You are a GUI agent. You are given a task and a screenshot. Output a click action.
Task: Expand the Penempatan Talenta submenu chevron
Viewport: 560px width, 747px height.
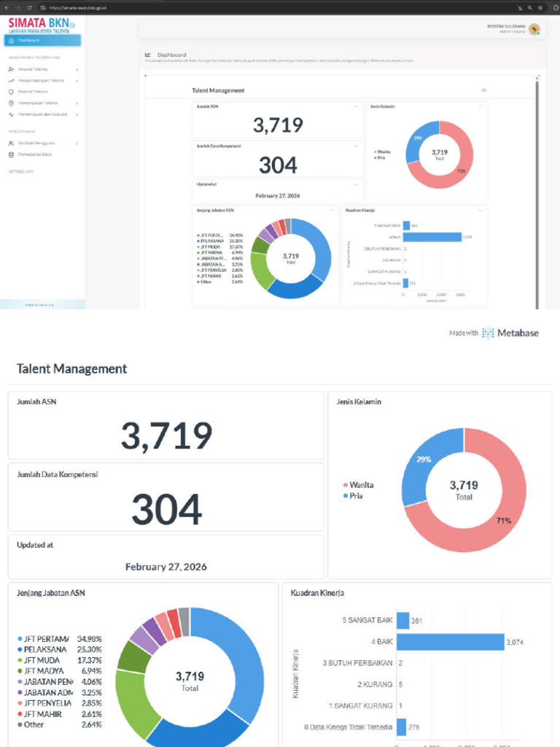(x=77, y=104)
